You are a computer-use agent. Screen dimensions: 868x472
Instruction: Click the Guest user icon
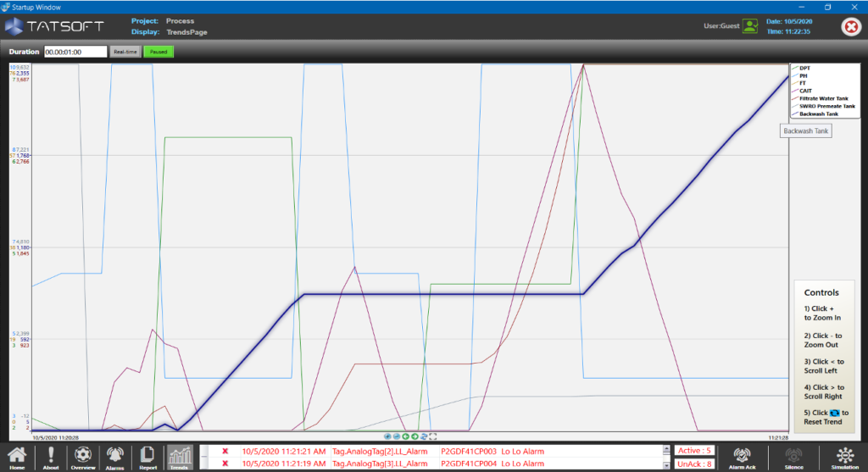[749, 26]
